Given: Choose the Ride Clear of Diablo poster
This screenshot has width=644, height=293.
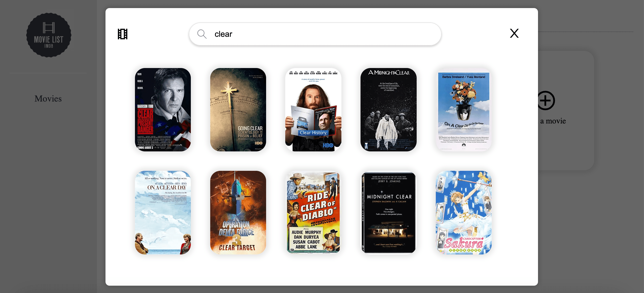Looking at the screenshot, I should pos(313,213).
